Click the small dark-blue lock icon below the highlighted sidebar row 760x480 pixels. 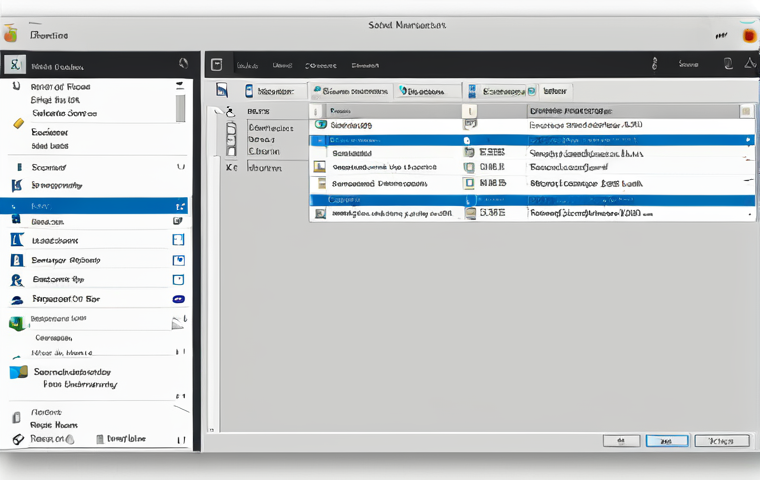[16, 220]
